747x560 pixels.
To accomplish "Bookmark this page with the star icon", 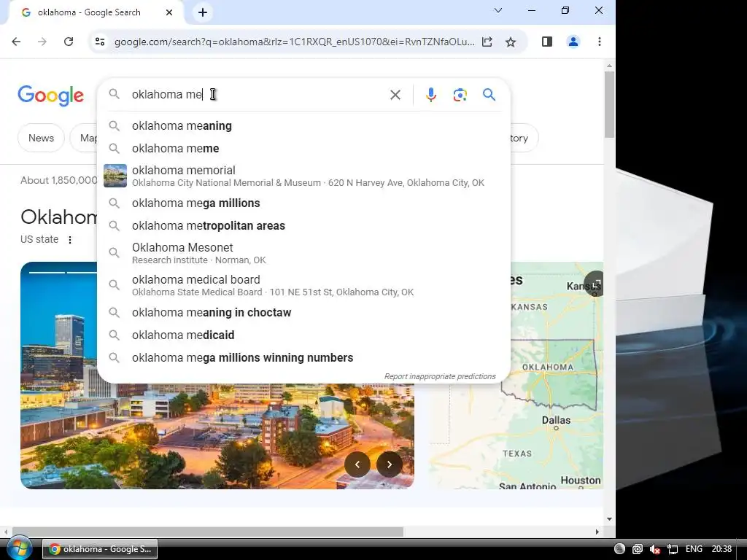I will point(511,42).
